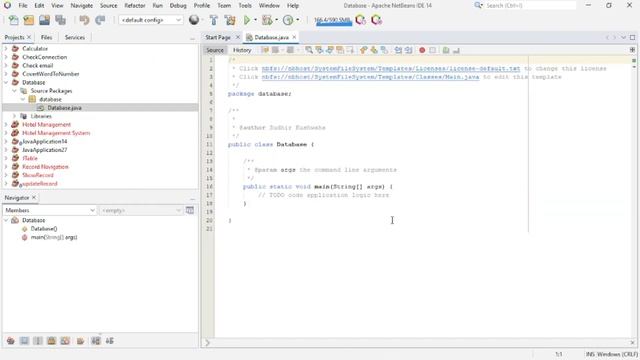Open Debug Project dropdown arrow
This screenshot has height=360, width=640.
(x=276, y=20)
